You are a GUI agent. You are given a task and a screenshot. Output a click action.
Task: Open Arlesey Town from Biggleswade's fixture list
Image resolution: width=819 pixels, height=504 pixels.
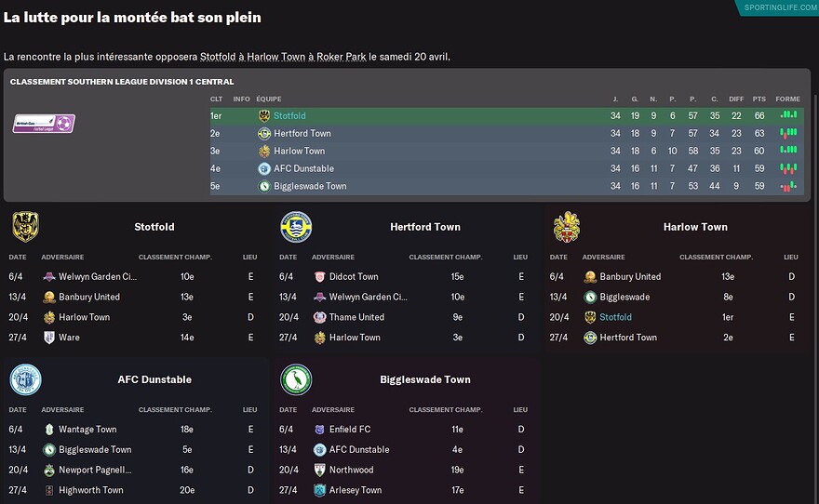point(356,491)
